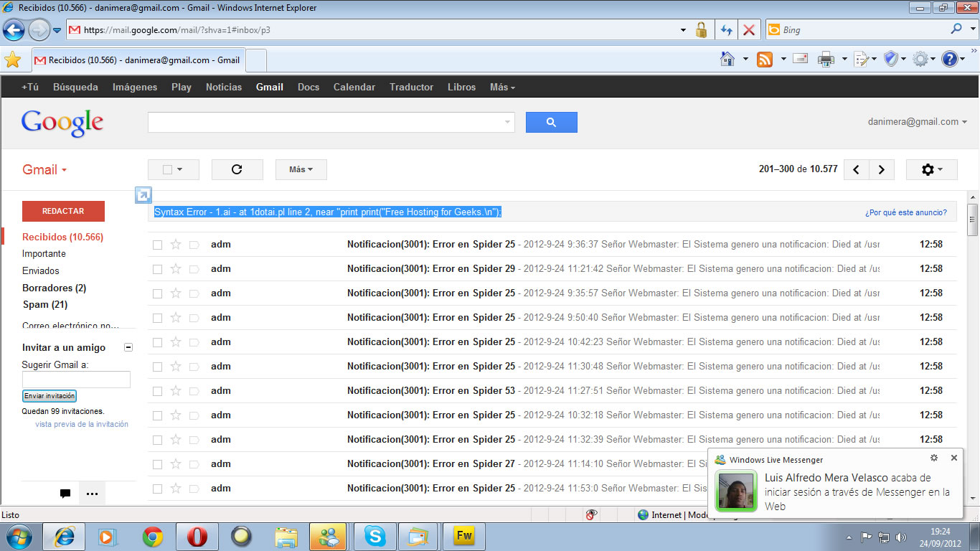
Task: Open the IE Help question mark icon
Action: click(x=950, y=60)
